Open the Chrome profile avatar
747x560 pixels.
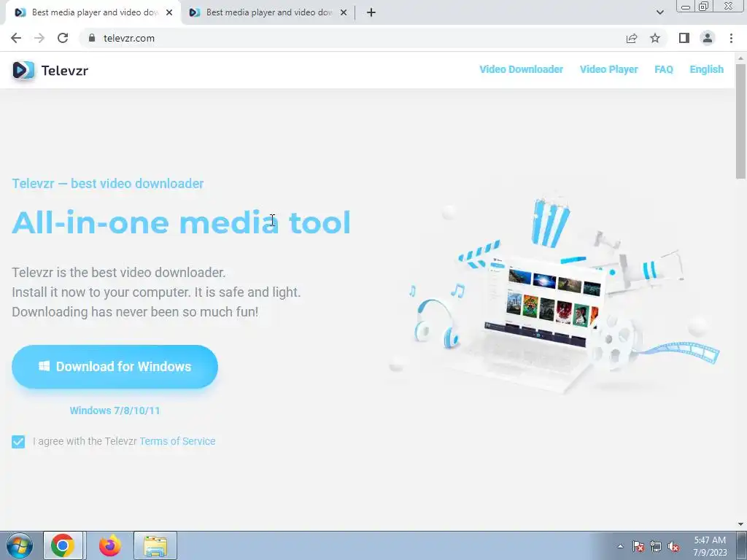click(x=708, y=38)
